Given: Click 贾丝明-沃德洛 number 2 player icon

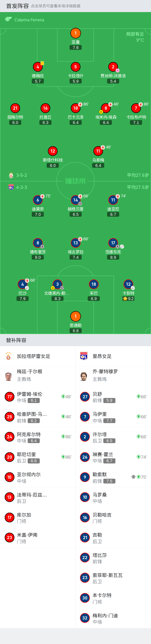Looking at the screenshot, I should [x=113, y=67].
